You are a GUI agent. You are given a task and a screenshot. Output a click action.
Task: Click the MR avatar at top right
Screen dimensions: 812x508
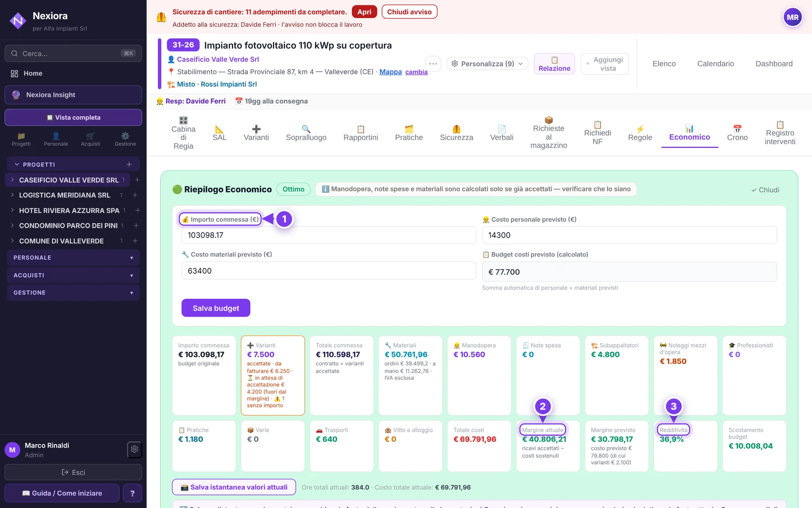793,18
